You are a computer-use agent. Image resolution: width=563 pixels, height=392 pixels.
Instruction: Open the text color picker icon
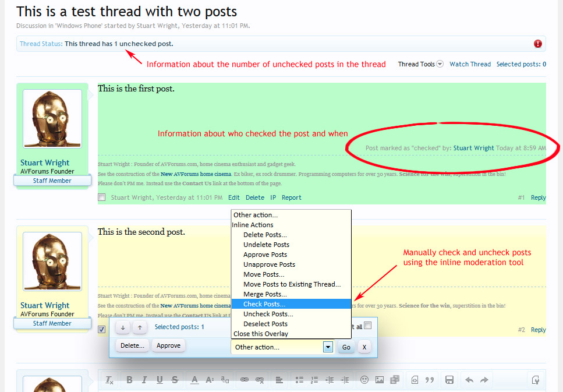tap(194, 380)
